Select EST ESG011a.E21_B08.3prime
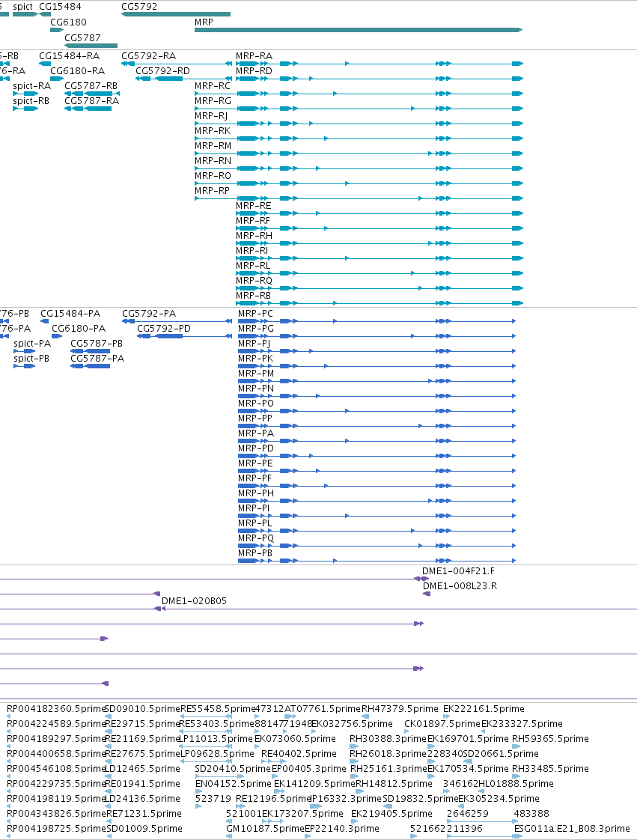The height and width of the screenshot is (840, 637). pos(572,830)
